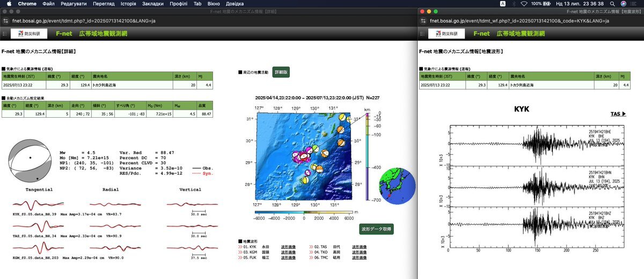Viewport: 644px width, 279px height.
Task: Open the Файл menu
Action: coord(48,4)
